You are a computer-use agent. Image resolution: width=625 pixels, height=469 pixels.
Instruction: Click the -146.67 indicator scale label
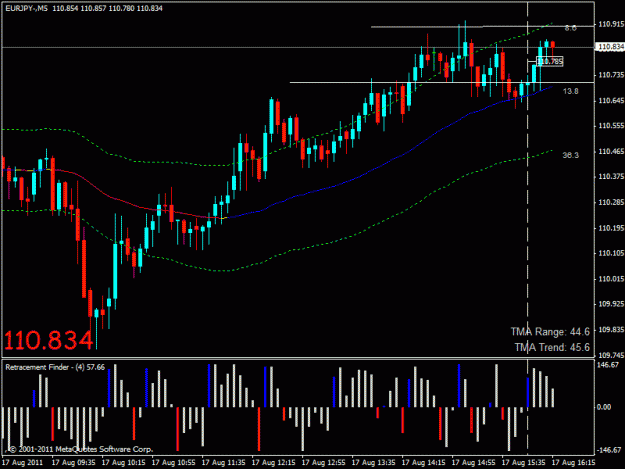click(609, 450)
